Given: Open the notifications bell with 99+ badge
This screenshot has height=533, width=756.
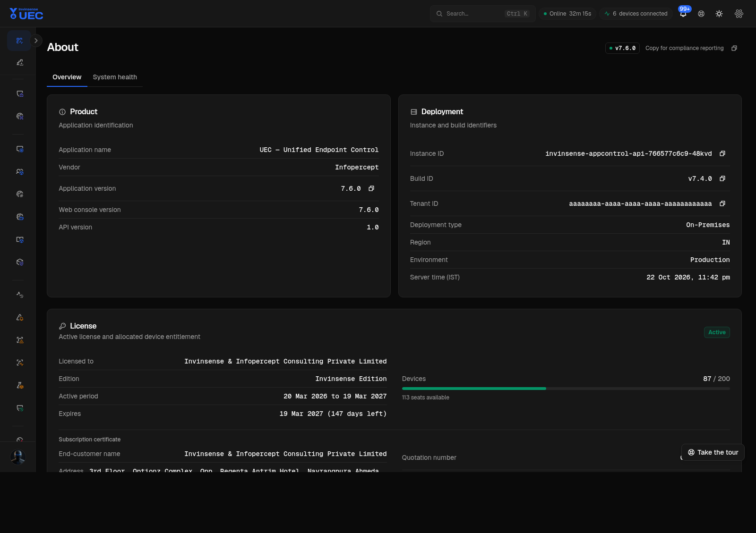Looking at the screenshot, I should (683, 13).
